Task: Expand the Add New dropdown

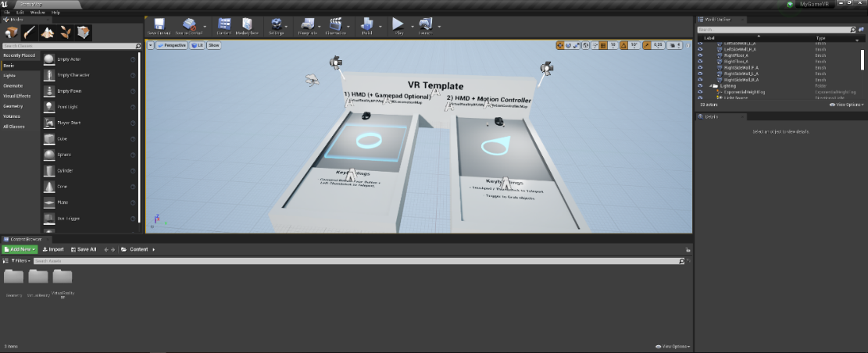Action: click(20, 249)
